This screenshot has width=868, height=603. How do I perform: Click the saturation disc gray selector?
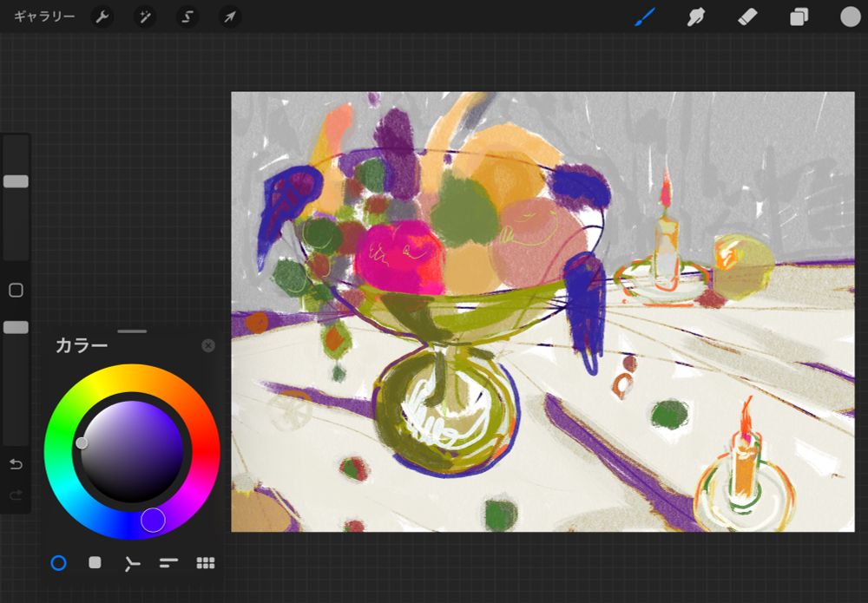82,443
